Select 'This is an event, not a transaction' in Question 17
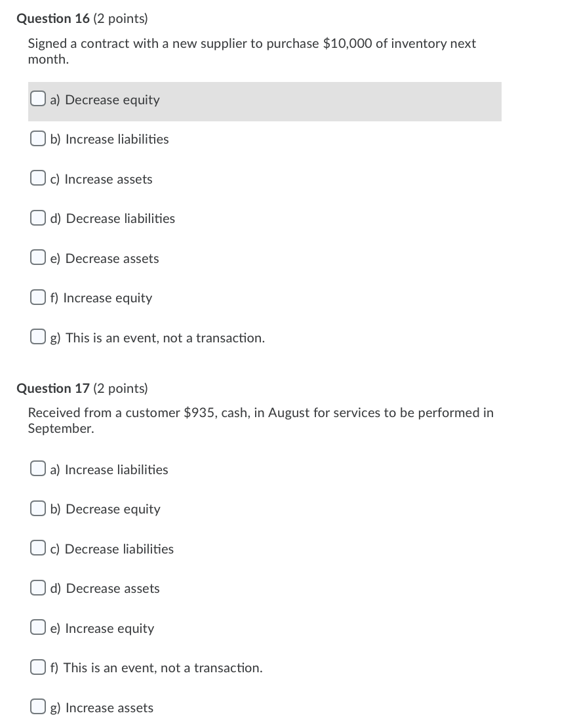 coord(37,666)
